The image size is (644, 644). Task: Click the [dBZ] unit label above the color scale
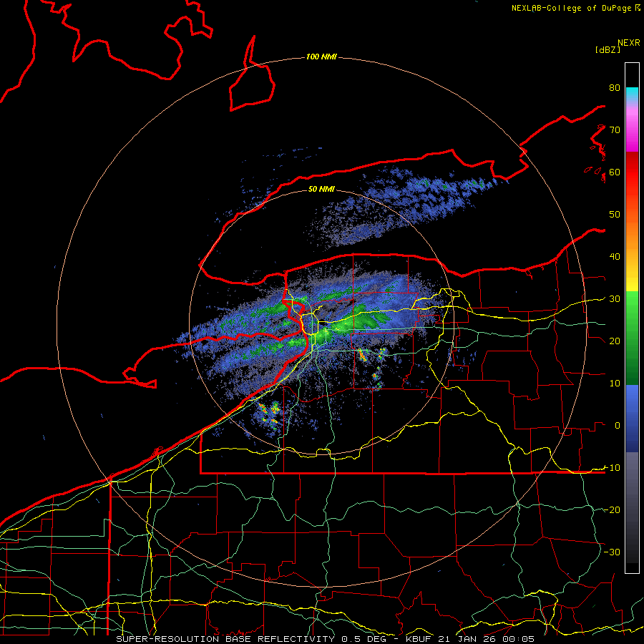[x=608, y=49]
